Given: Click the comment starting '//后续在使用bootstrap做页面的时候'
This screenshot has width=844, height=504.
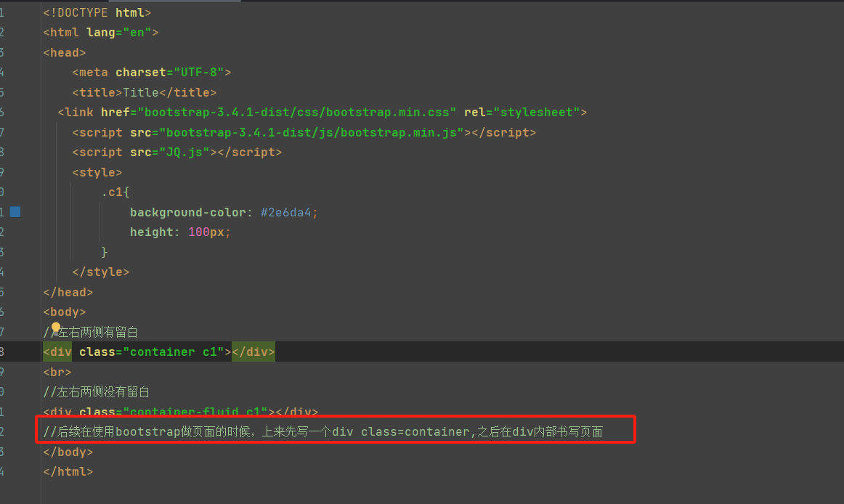Looking at the screenshot, I should coord(323,432).
